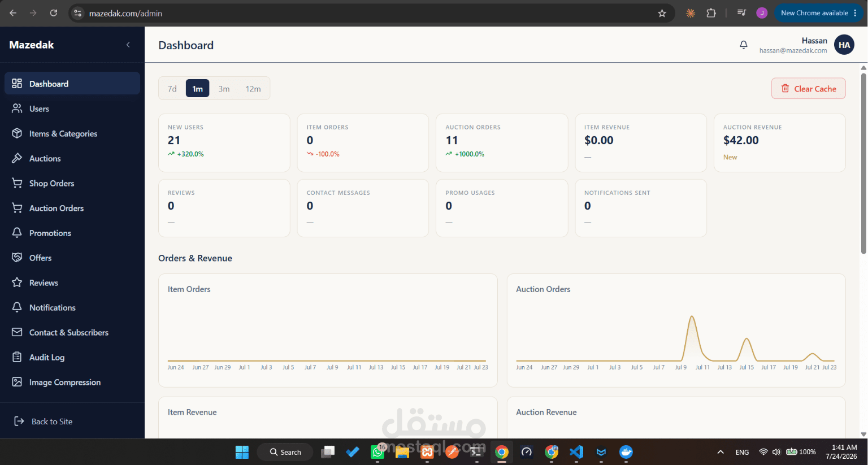
Task: Click the Back to Site link
Action: coord(44,421)
